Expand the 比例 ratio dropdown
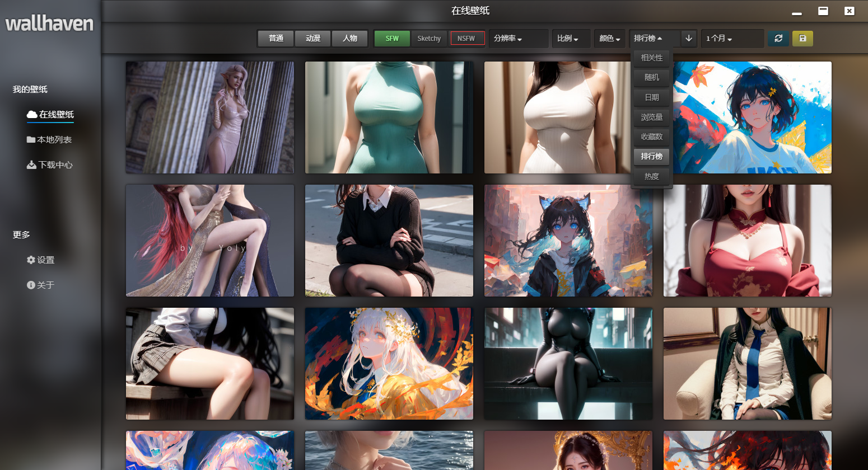Screen dimensions: 868x470 [x=571, y=39]
